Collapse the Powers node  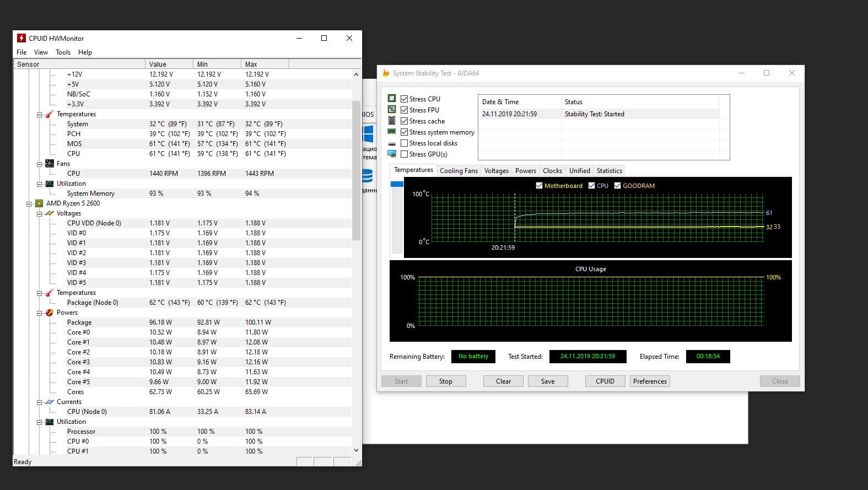40,313
